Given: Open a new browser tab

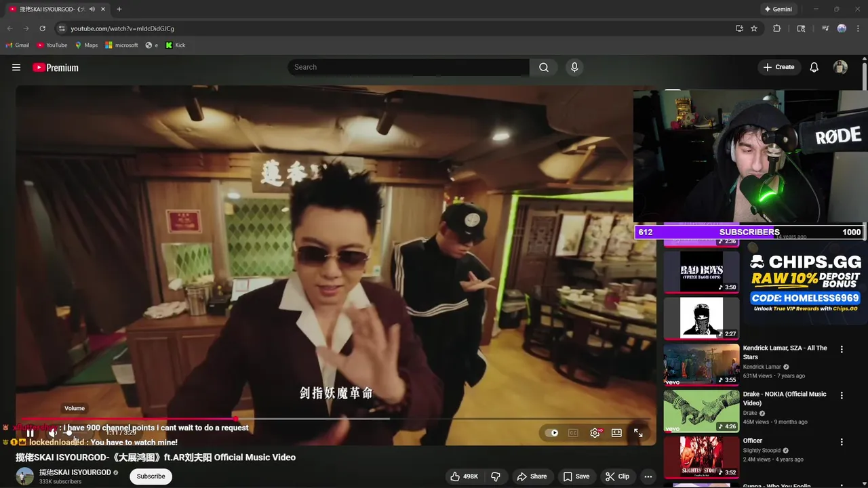Looking at the screenshot, I should [119, 9].
